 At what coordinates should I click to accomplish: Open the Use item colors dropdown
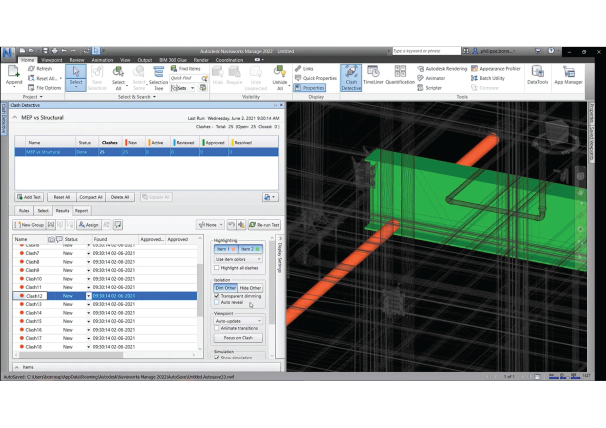point(238,259)
